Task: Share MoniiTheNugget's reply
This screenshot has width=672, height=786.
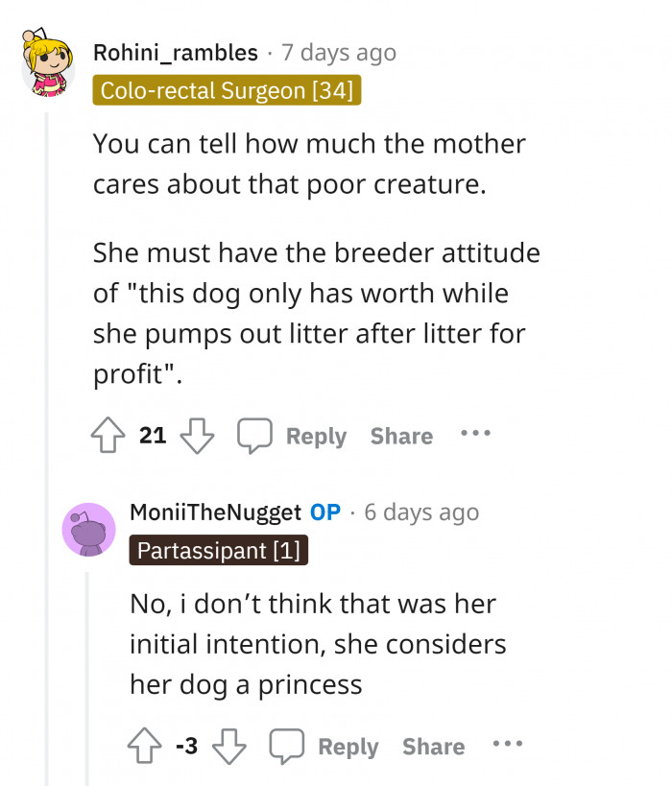Action: point(433,746)
